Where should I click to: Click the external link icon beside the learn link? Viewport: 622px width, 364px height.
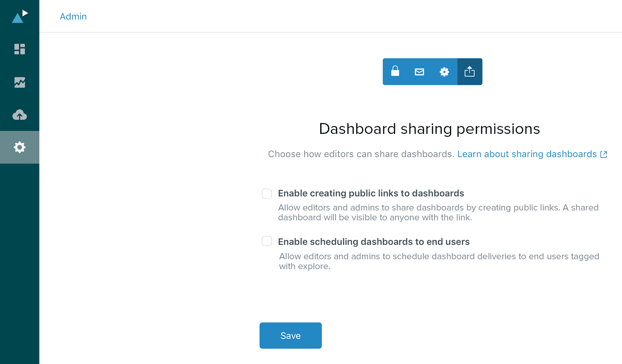click(603, 154)
